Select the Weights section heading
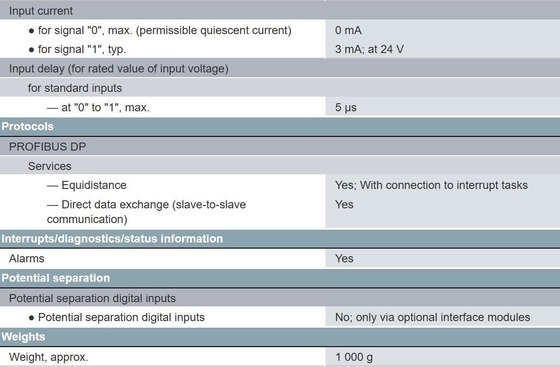560x367 pixels. coord(23,337)
